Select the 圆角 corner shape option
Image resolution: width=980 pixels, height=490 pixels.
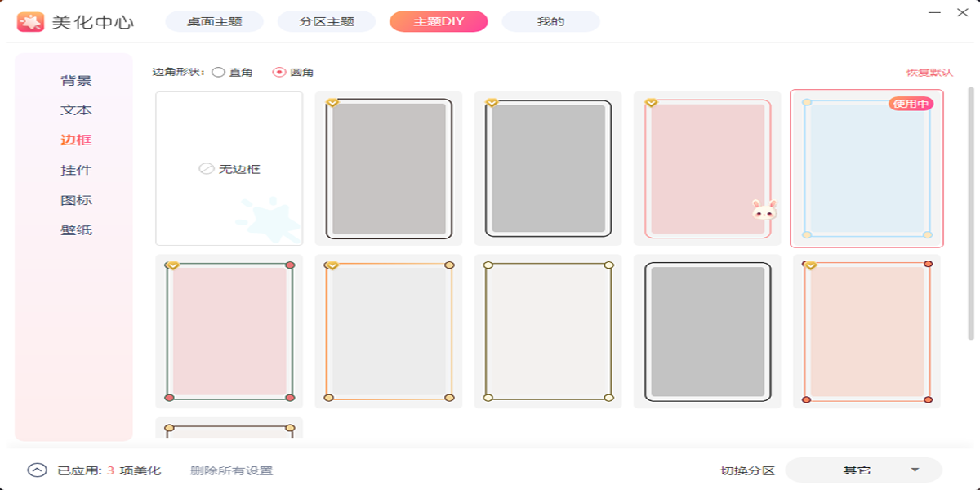(279, 72)
